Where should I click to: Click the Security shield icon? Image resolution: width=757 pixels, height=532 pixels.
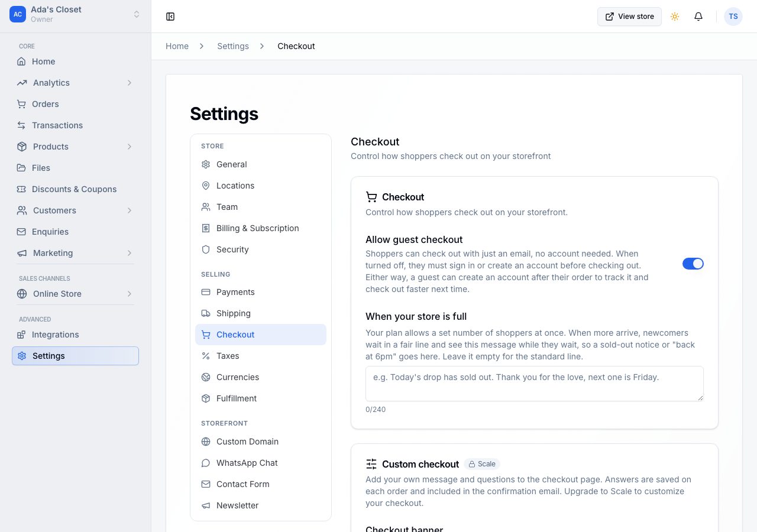click(206, 249)
